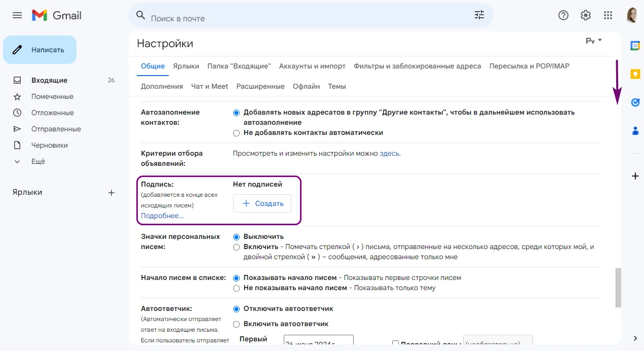The height and width of the screenshot is (351, 644).
Task: Open Черновики folder
Action: [x=50, y=145]
